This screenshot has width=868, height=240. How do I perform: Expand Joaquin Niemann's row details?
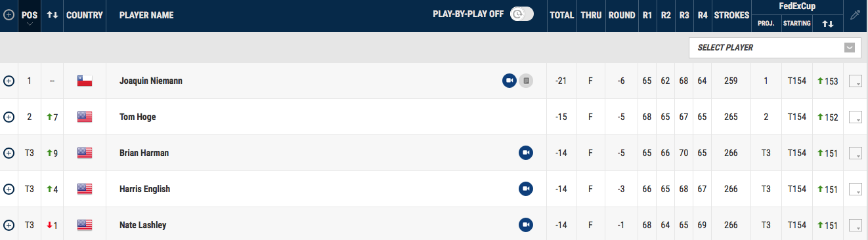click(x=9, y=81)
